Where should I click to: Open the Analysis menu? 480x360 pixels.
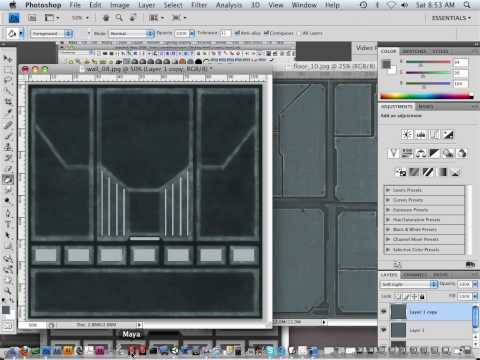pos(229,5)
